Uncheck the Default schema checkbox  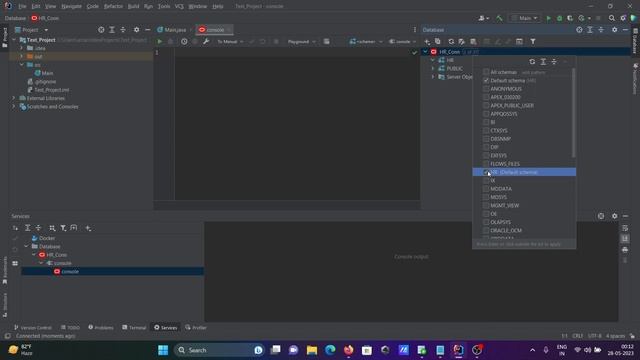[486, 80]
